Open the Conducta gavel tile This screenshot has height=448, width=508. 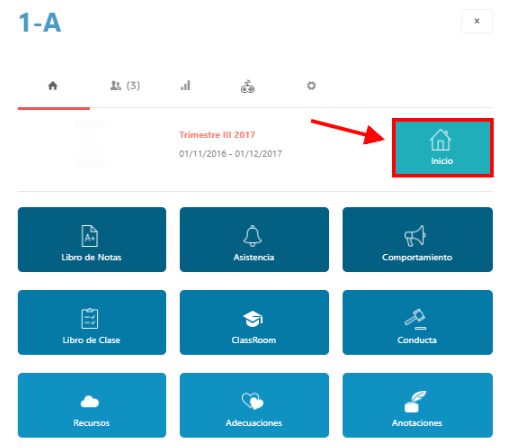[417, 322]
